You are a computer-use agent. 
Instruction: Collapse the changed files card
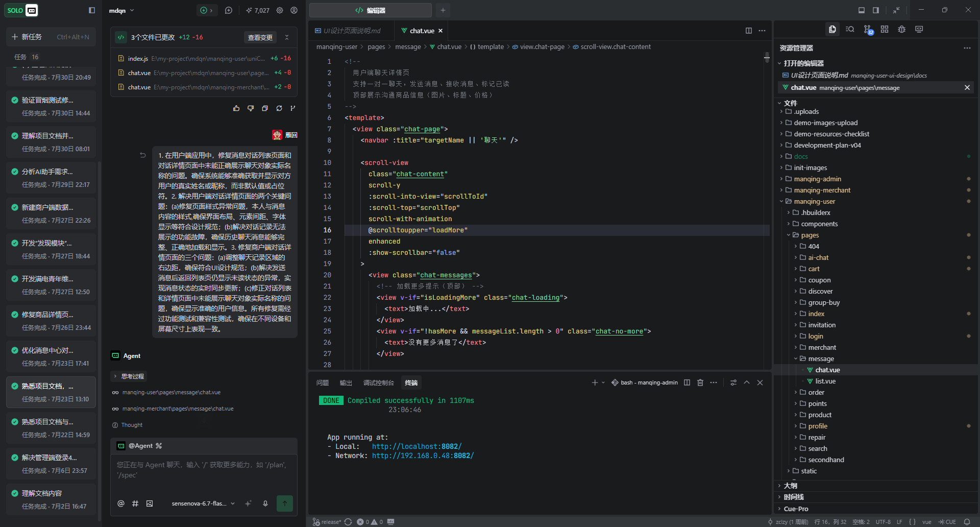pyautogui.click(x=287, y=37)
